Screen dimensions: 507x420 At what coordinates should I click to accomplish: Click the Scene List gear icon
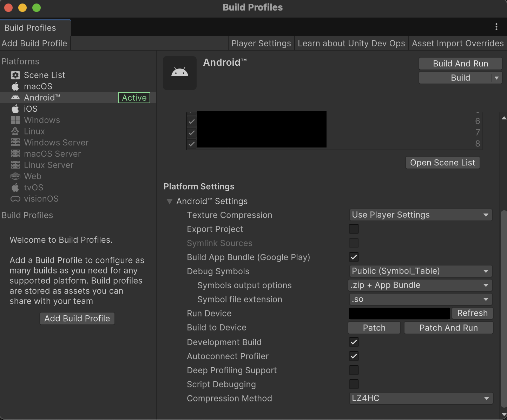pyautogui.click(x=15, y=75)
